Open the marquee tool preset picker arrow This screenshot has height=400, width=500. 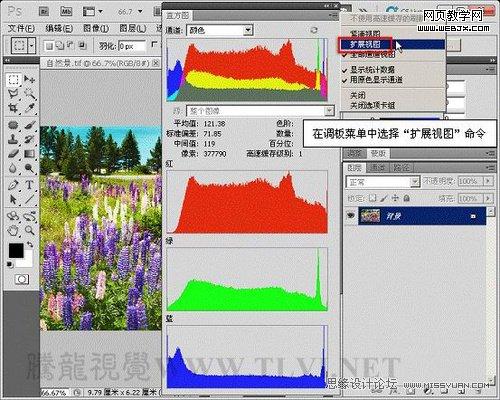coord(32,45)
